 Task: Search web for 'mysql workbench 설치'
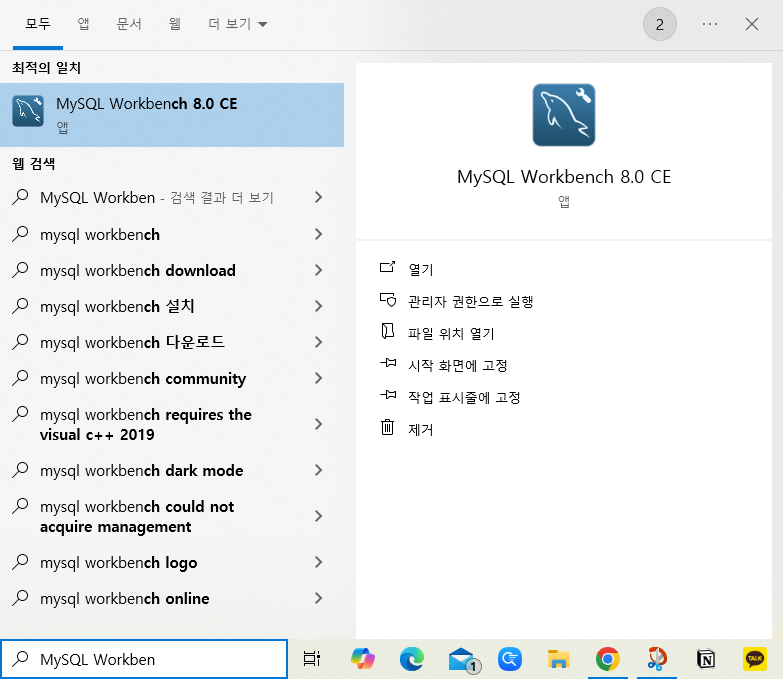(117, 307)
